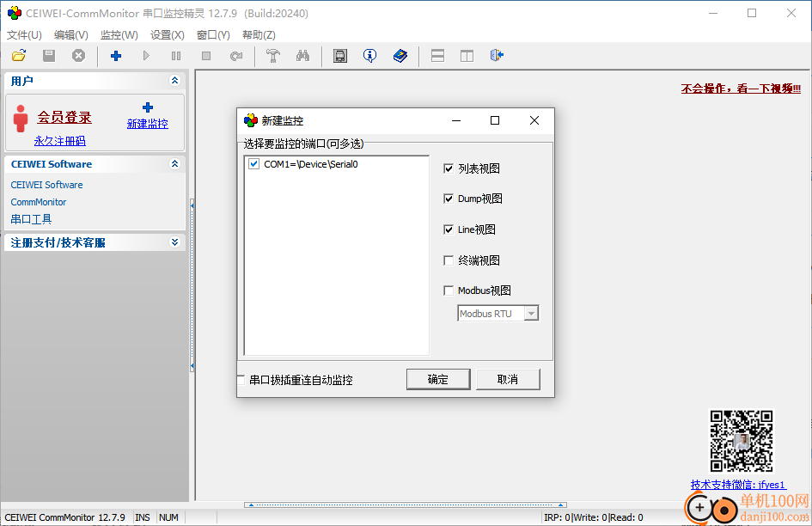Open the 串口工具 sidebar link
812x526 pixels.
coord(31,219)
